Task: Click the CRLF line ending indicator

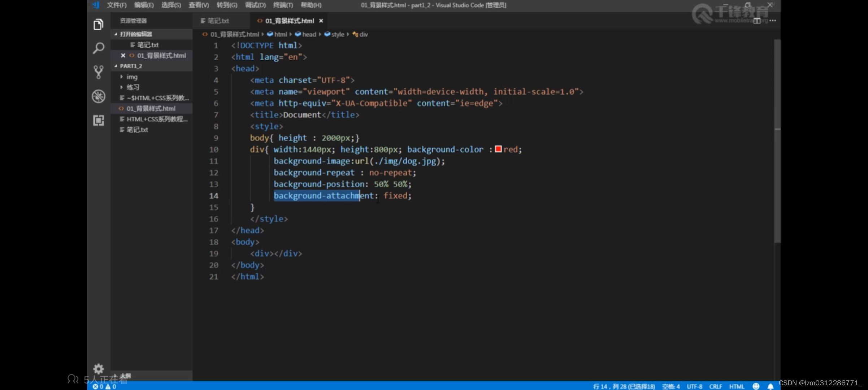Action: tap(715, 386)
